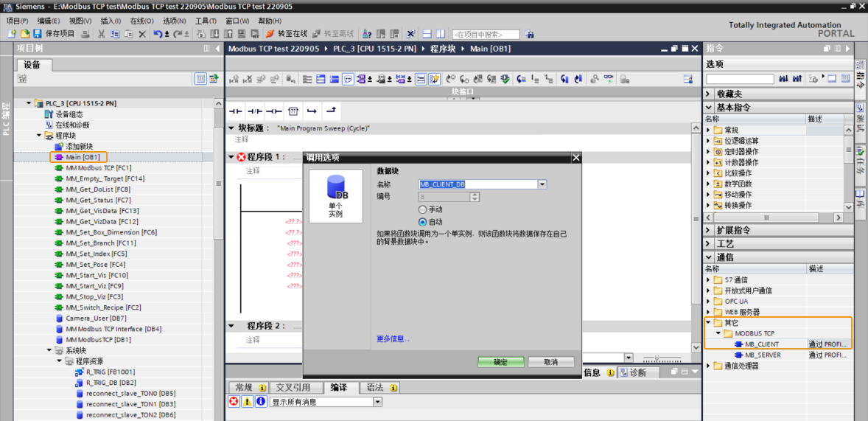
Task: Switch to the 语法 tab
Action: 379,387
